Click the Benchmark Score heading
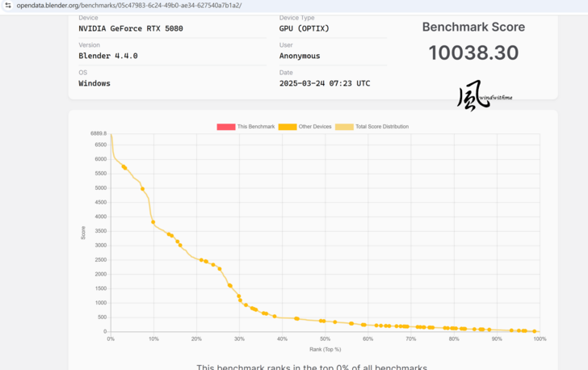This screenshot has width=588, height=370. click(473, 27)
